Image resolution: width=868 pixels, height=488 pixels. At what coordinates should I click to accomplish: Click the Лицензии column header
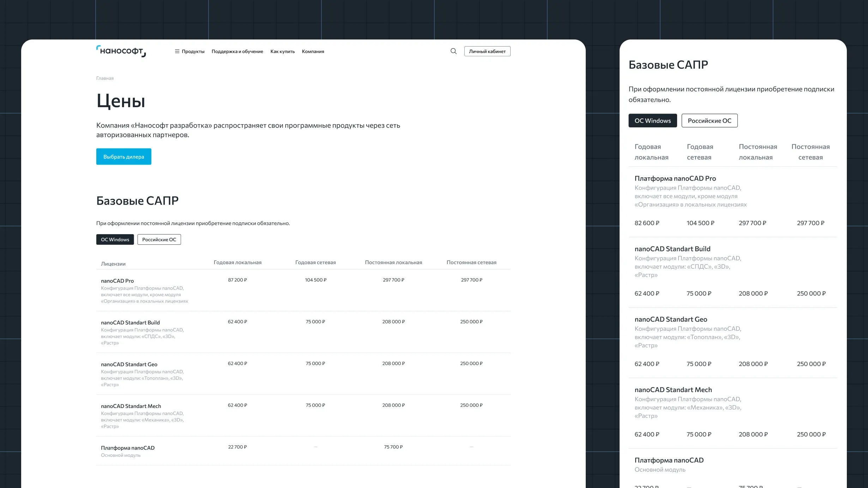[x=113, y=264]
